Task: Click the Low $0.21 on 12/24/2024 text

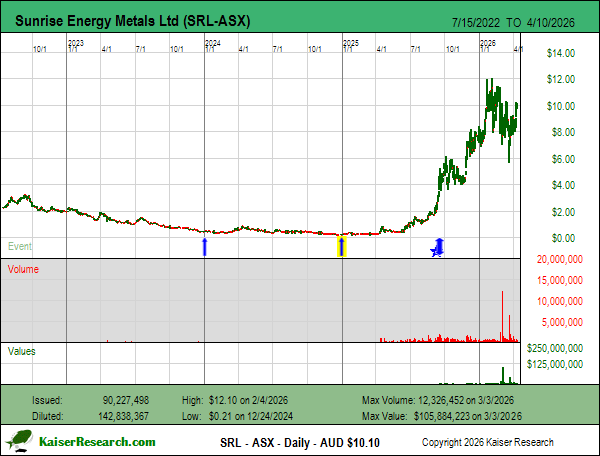Action: click(237, 416)
